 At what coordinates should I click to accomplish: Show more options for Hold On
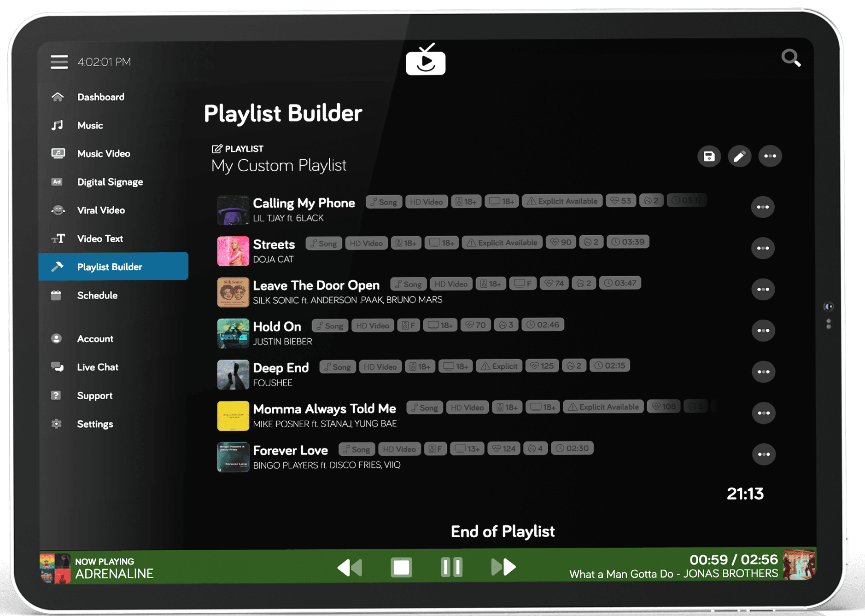[x=763, y=331]
